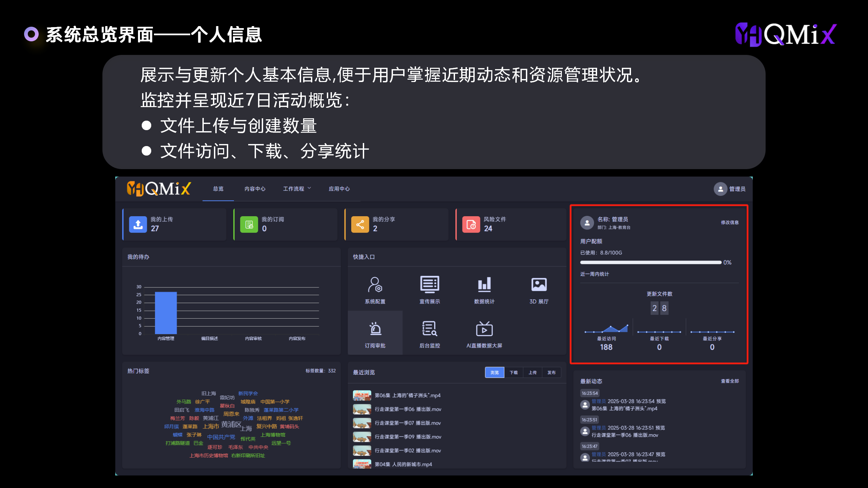Viewport: 868px width, 488px height.
Task: Open the 数据统计 data statistics icon
Action: [484, 285]
